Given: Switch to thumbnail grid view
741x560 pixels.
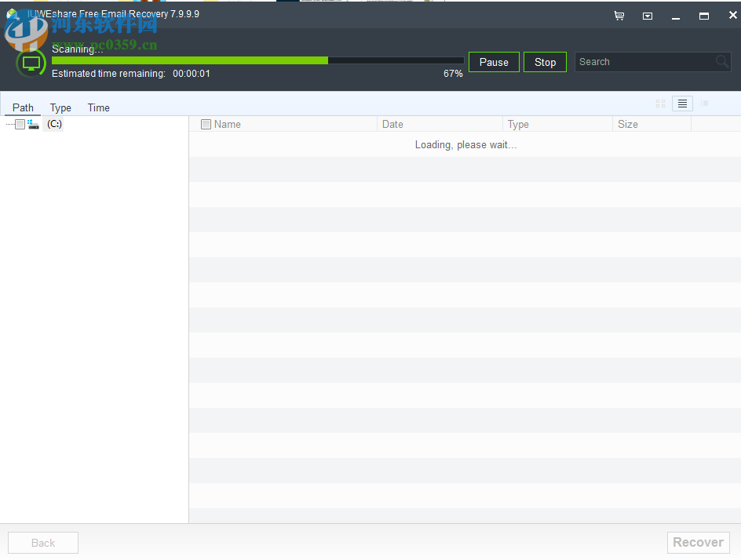Looking at the screenshot, I should [660, 103].
